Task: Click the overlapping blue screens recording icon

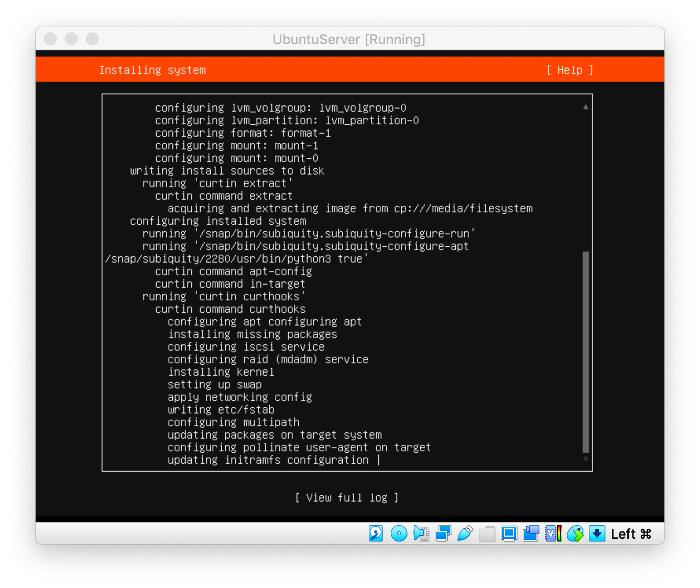Action: (531, 533)
